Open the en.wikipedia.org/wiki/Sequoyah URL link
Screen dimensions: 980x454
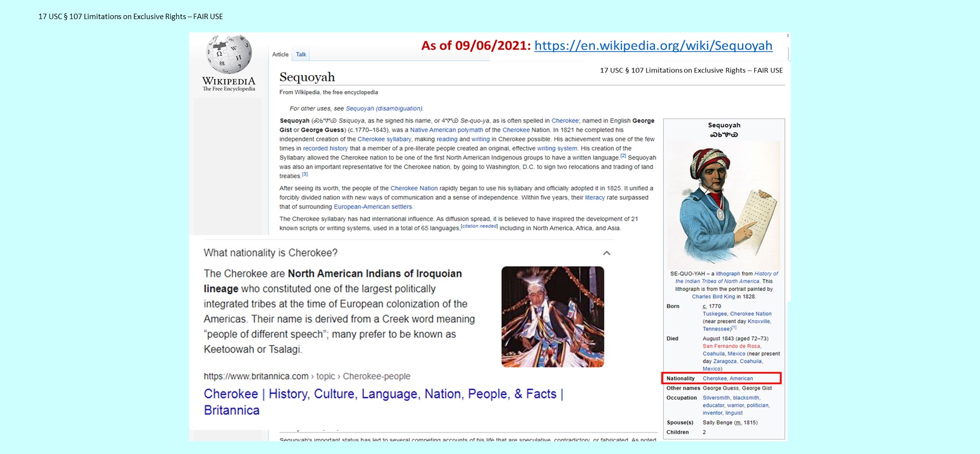click(653, 46)
